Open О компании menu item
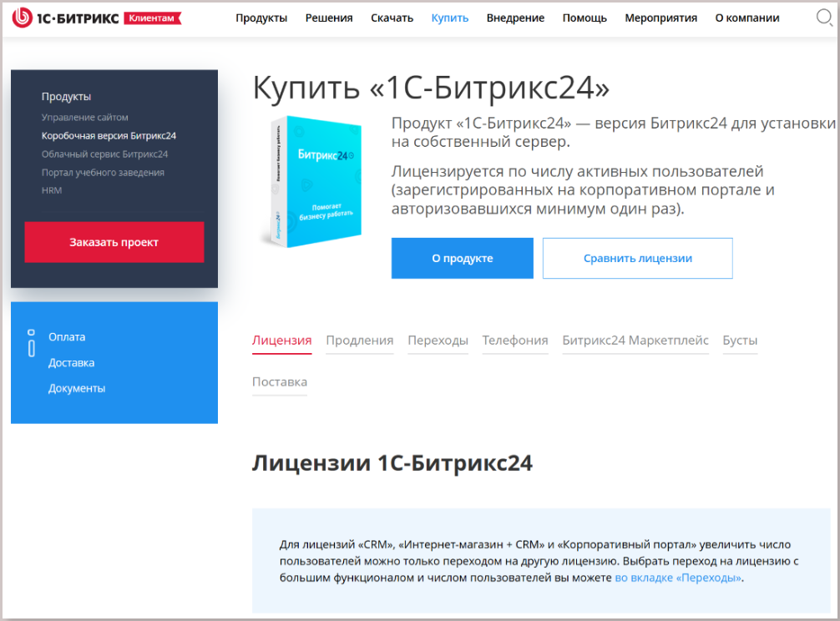This screenshot has width=840, height=621. click(747, 18)
